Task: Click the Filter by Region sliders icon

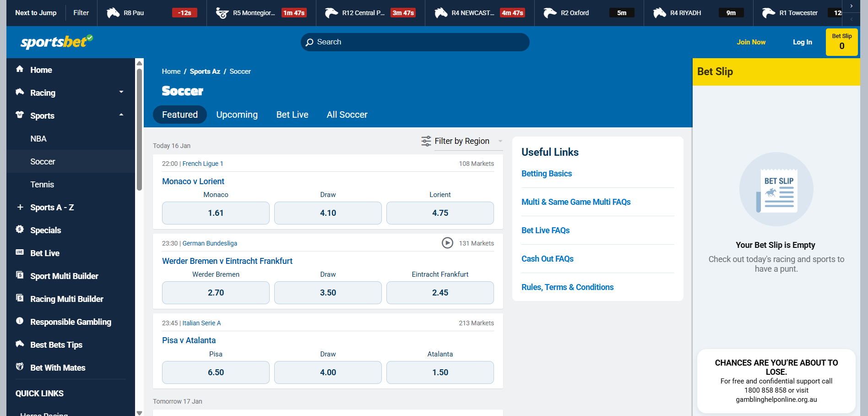Action: coord(426,141)
